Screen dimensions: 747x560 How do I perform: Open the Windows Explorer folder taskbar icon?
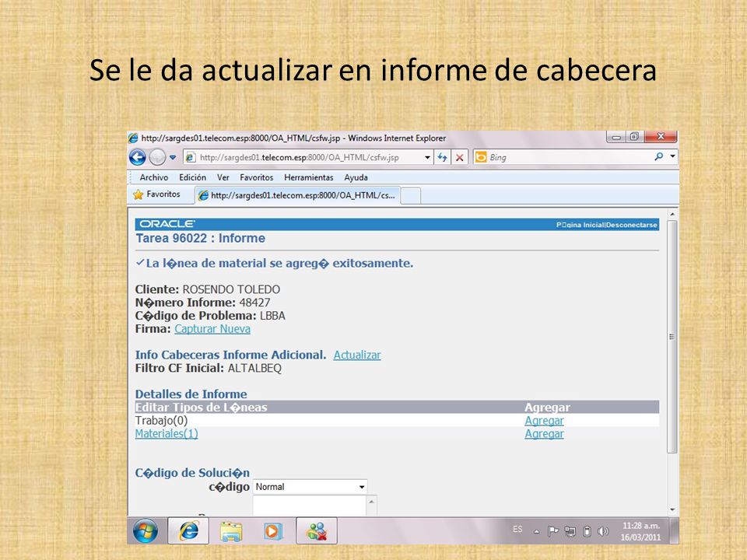[x=231, y=531]
